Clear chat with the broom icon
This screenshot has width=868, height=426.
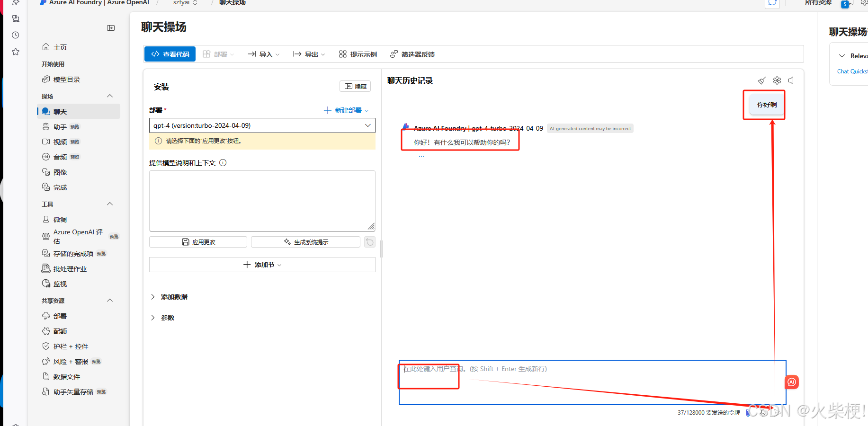tap(761, 80)
